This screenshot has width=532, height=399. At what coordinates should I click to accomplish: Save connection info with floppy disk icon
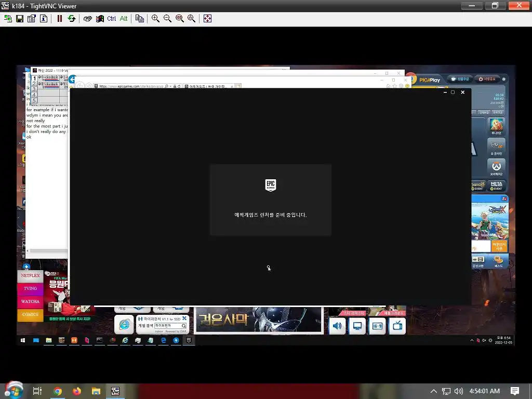[20, 19]
